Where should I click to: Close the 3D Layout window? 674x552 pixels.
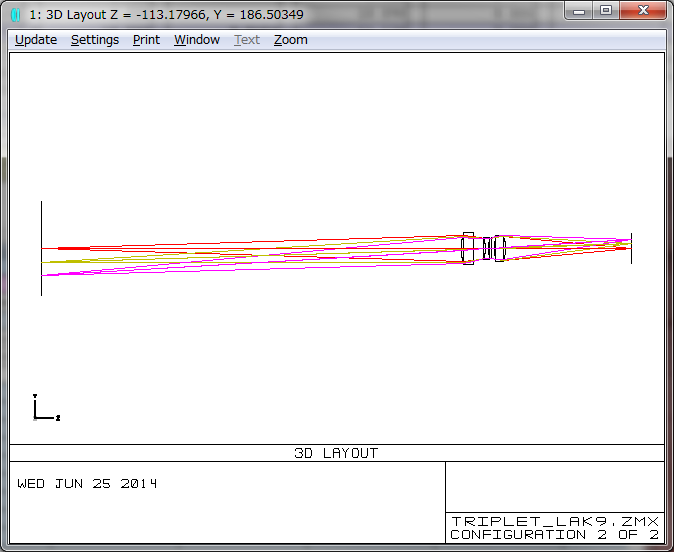coord(643,11)
